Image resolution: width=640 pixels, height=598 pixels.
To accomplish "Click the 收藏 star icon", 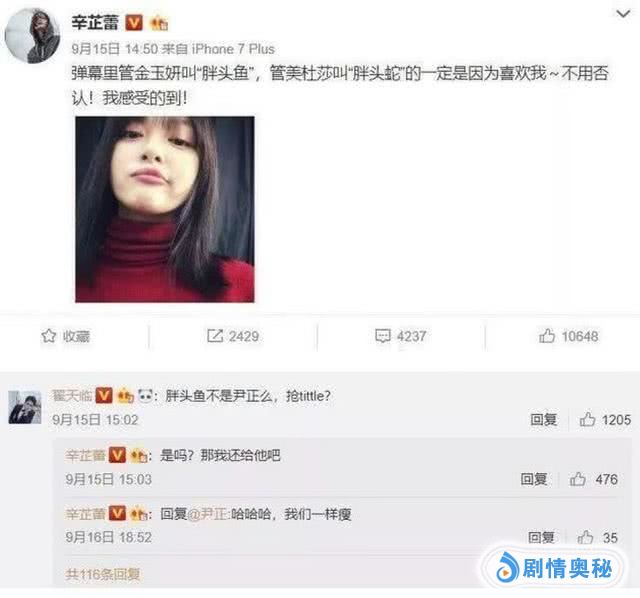I will click(x=49, y=336).
